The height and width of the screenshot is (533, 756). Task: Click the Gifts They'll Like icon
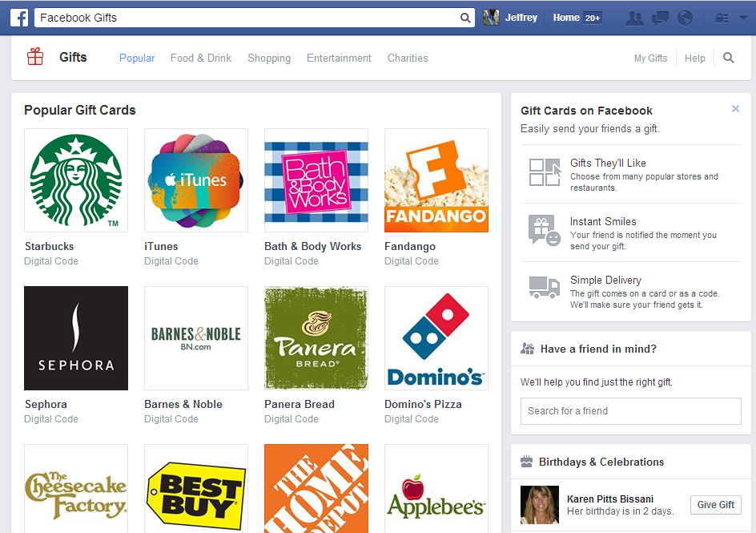pyautogui.click(x=545, y=172)
